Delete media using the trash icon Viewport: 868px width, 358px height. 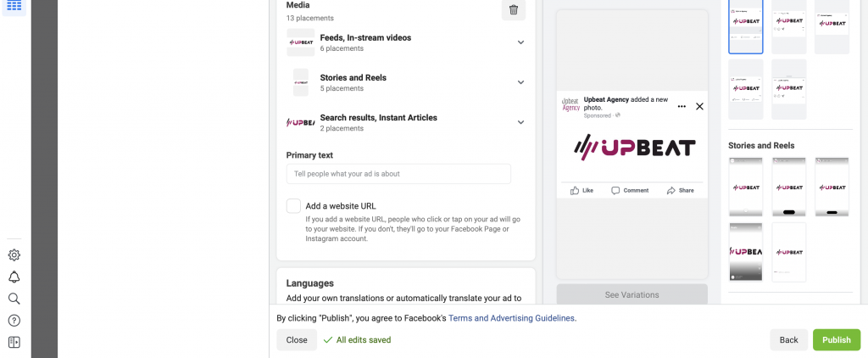click(x=513, y=9)
